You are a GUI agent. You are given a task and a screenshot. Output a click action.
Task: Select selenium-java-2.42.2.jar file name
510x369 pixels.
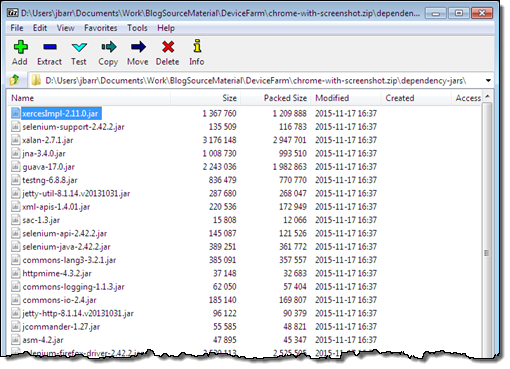click(x=66, y=247)
